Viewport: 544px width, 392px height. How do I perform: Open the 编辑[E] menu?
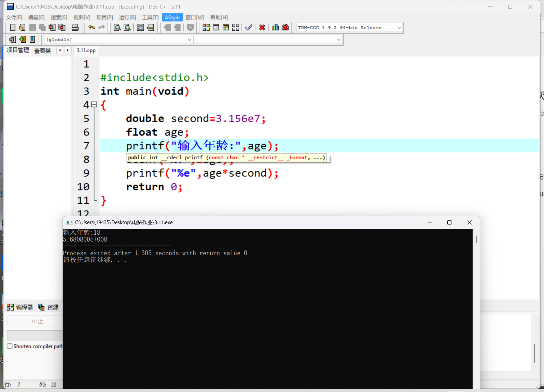36,17
